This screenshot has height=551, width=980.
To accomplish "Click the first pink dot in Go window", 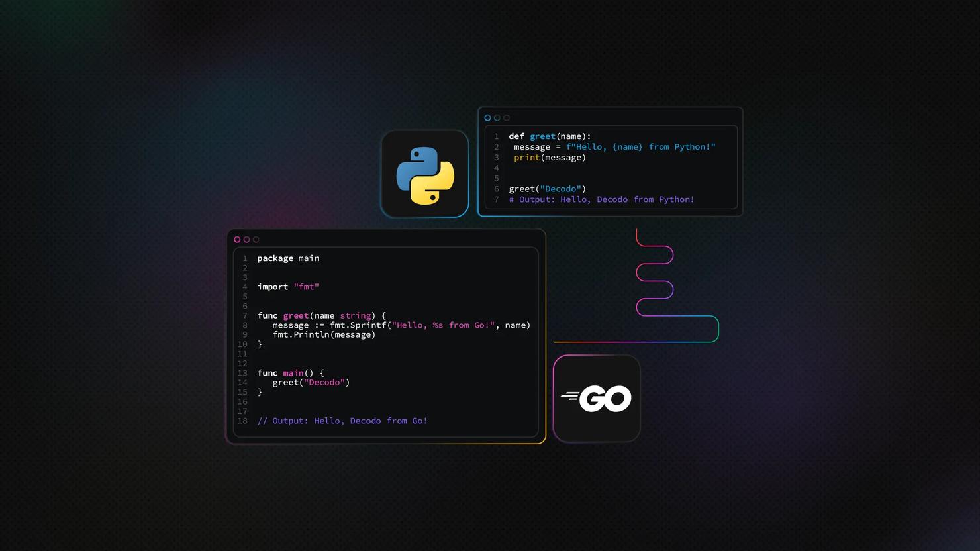I will (x=237, y=240).
